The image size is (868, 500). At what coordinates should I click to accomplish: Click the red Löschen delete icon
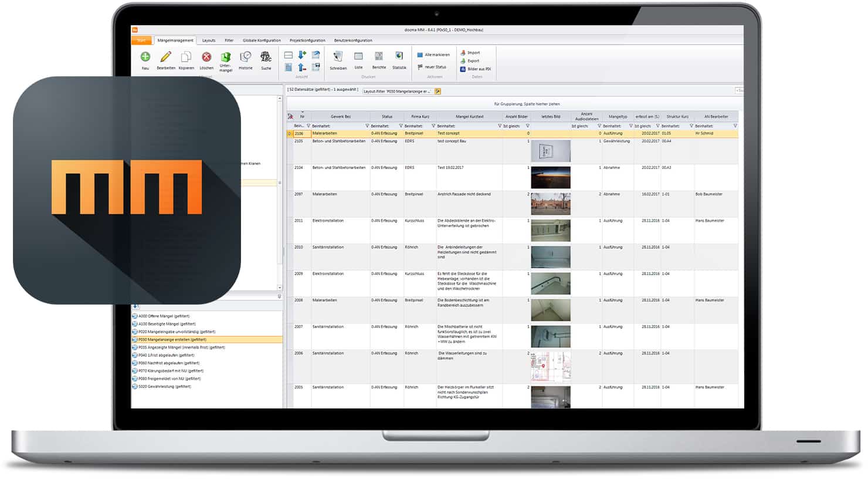206,57
